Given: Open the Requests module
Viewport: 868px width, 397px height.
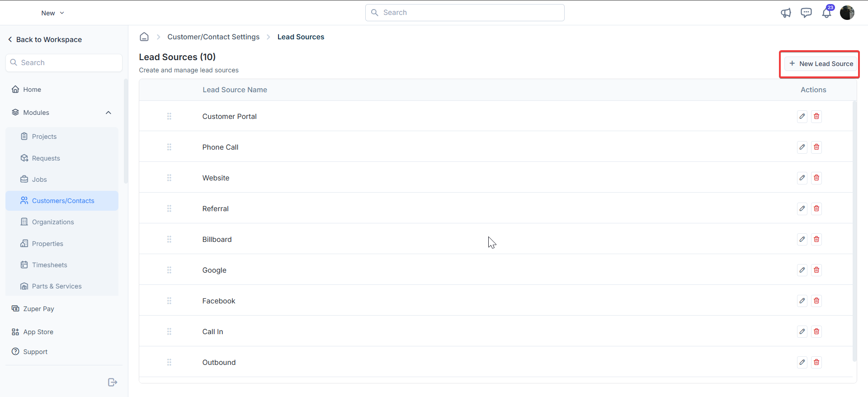Looking at the screenshot, I should 62,158.
